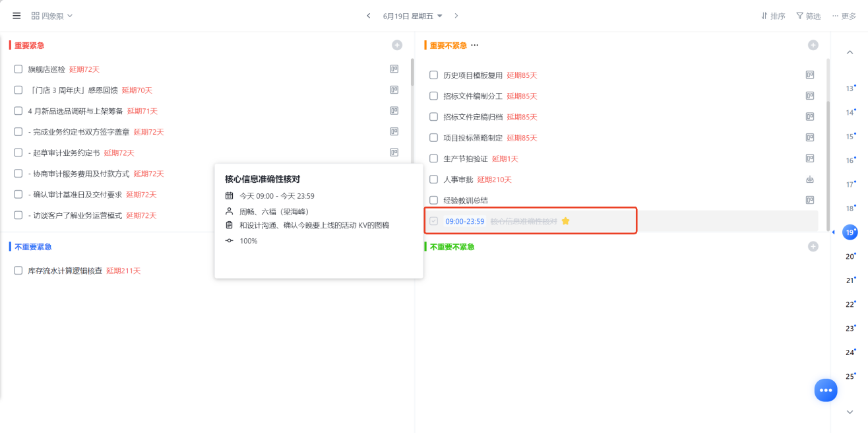
Task: Check the 库存流水计算逻辑核查 checkbox
Action: pos(18,271)
